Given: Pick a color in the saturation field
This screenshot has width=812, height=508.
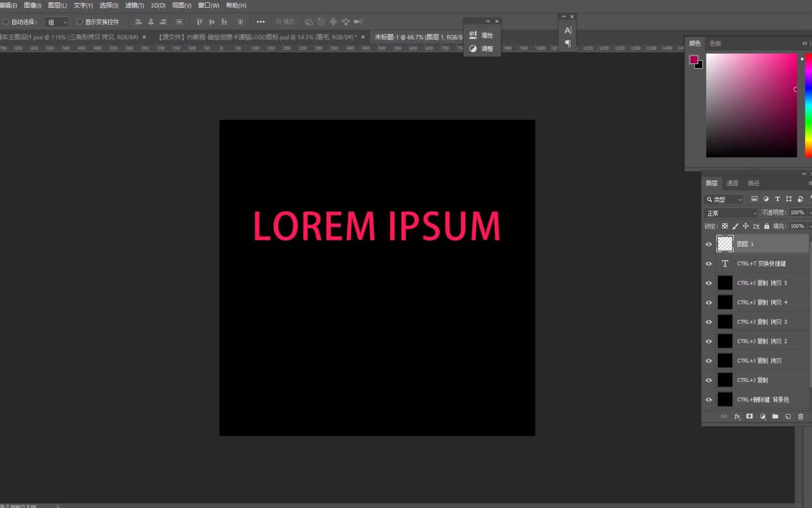Looking at the screenshot, I should (x=751, y=105).
